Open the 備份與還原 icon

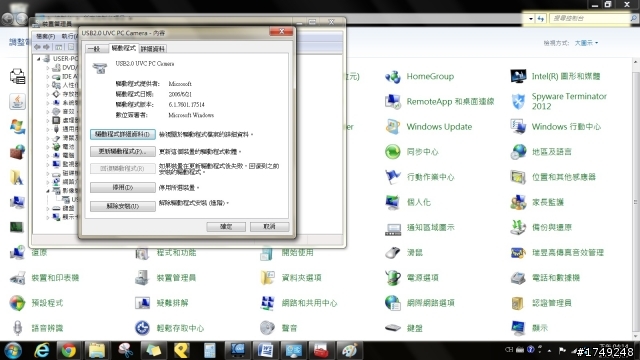518,228
